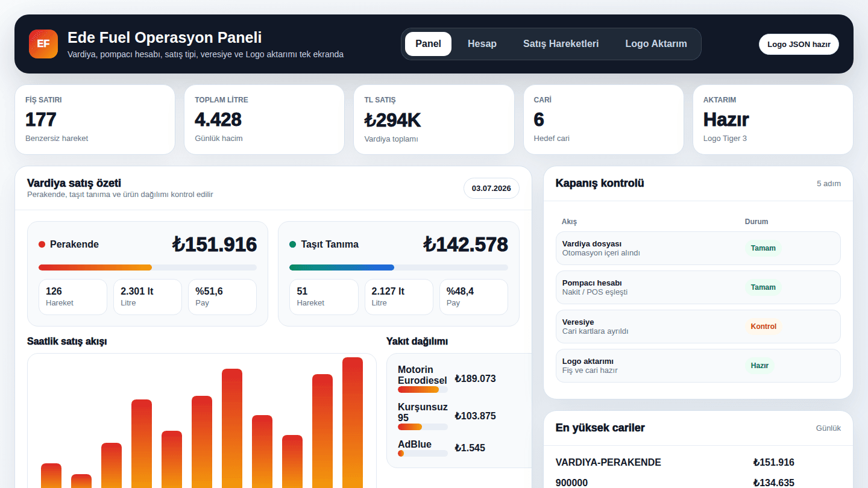The width and height of the screenshot is (868, 488).
Task: Click the Perakende progress bar
Action: click(148, 267)
